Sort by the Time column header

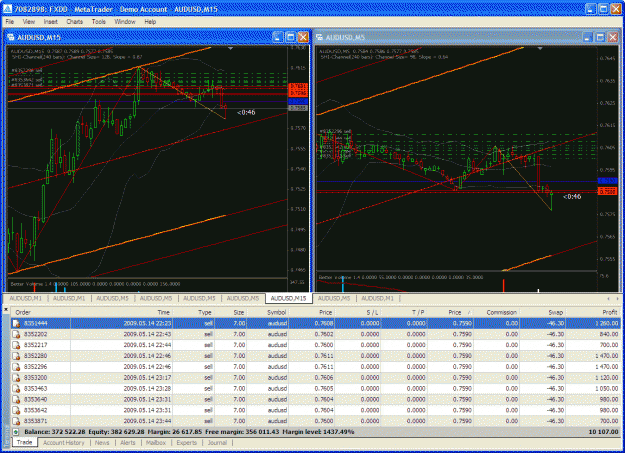pyautogui.click(x=122, y=312)
